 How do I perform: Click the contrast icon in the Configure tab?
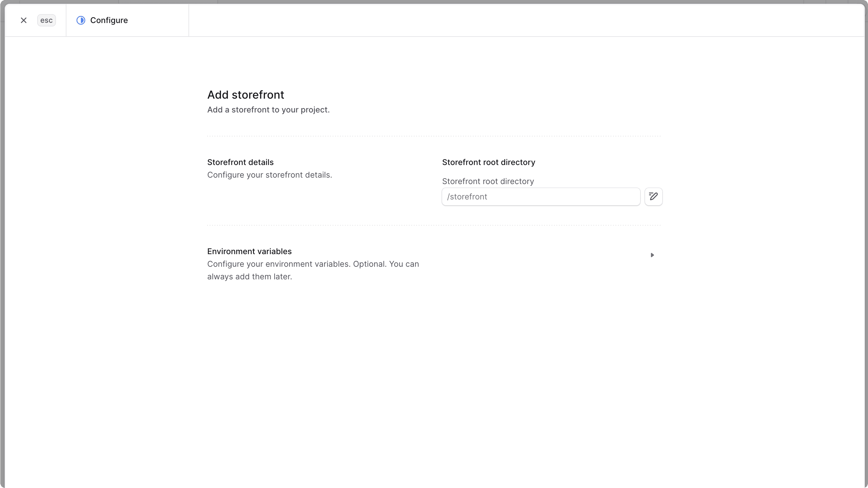81,20
